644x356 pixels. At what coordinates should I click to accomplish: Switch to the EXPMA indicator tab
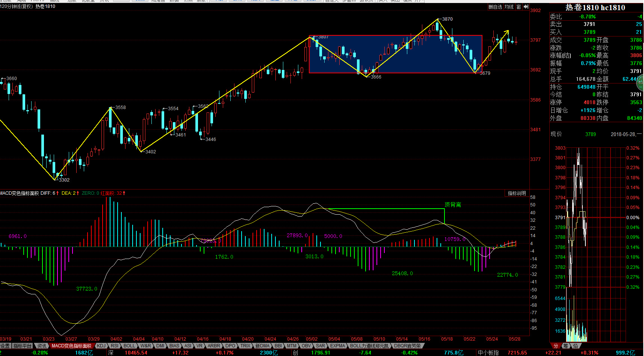pyautogui.click(x=338, y=346)
